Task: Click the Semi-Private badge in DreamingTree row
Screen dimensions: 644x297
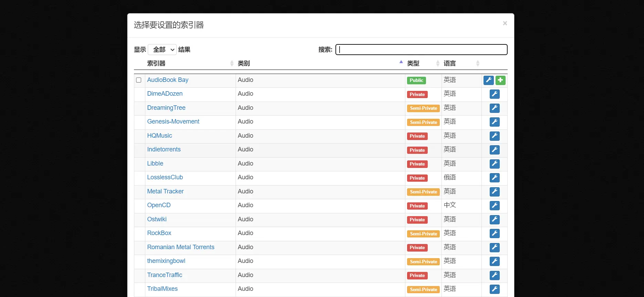Action: (x=423, y=108)
